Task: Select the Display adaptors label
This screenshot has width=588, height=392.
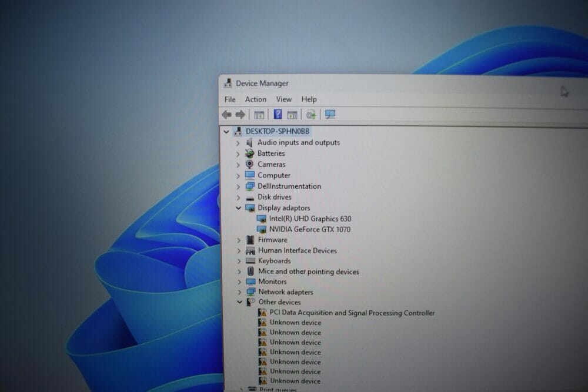Action: pyautogui.click(x=284, y=207)
